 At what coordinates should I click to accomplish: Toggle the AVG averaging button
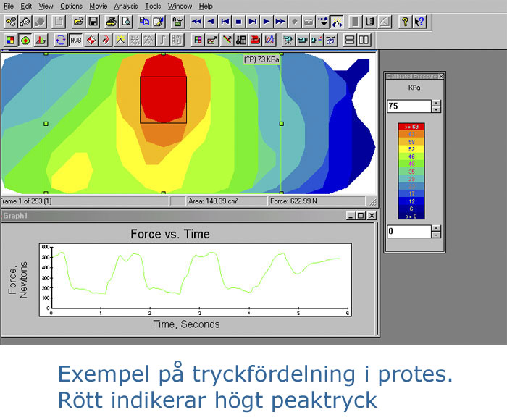click(76, 40)
